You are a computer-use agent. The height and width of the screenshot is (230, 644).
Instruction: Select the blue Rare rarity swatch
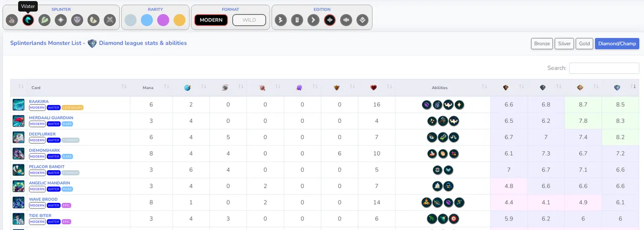click(147, 20)
